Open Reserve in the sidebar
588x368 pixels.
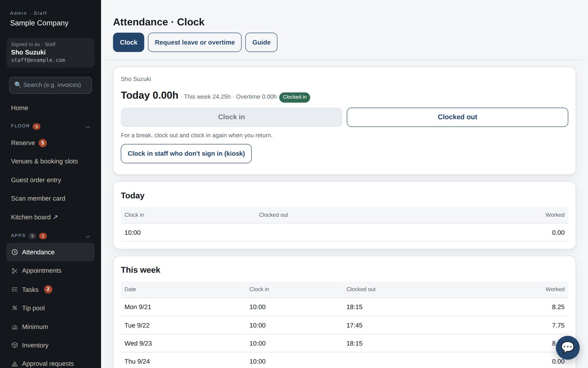tap(23, 143)
